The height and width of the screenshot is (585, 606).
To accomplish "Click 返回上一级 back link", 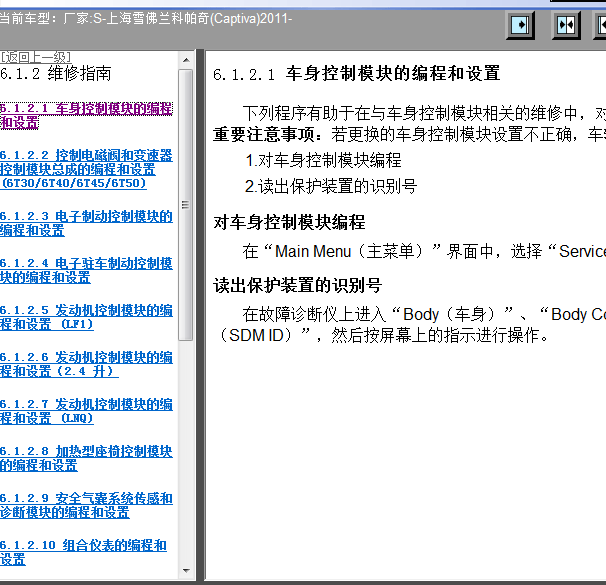I will pyautogui.click(x=36, y=57).
